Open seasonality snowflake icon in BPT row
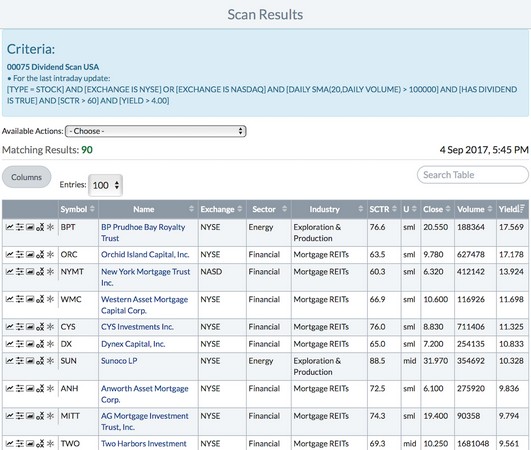The width and height of the screenshot is (531, 450). point(50,227)
